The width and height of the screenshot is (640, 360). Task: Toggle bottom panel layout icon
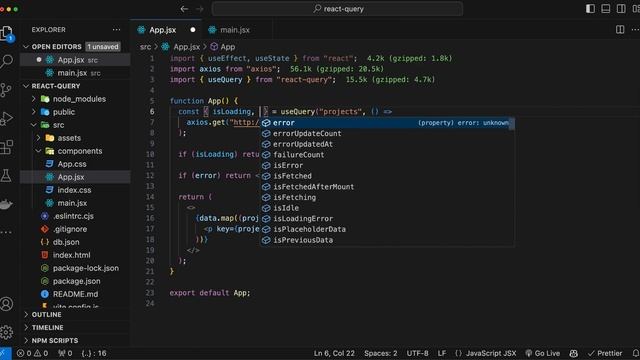point(606,9)
